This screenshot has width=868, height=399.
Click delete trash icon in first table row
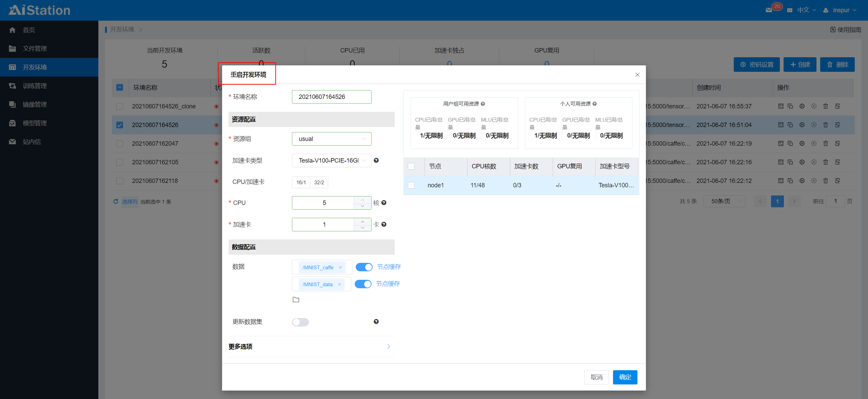pyautogui.click(x=826, y=106)
